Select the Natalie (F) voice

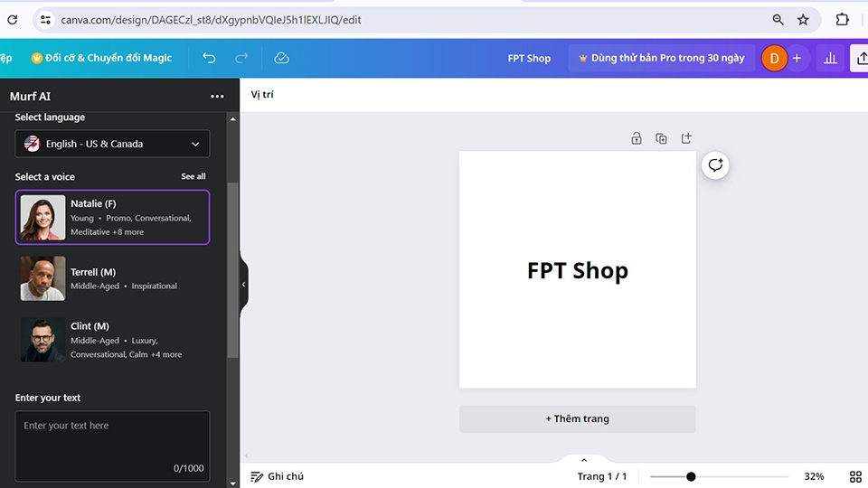pos(112,218)
